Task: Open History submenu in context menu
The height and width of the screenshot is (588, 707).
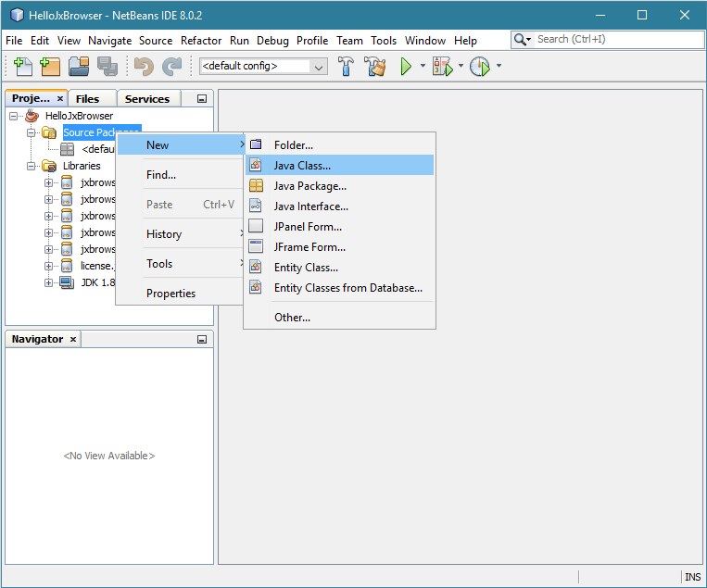Action: click(x=181, y=234)
